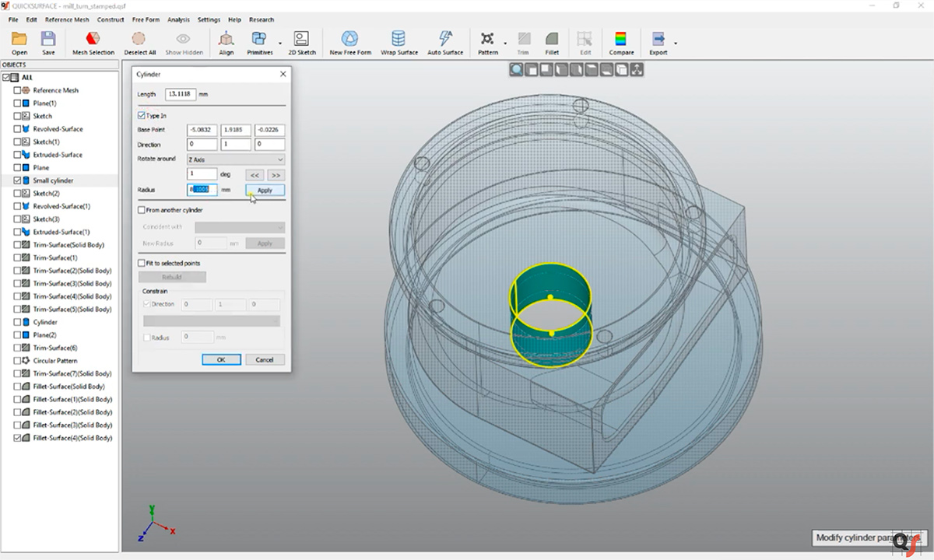Click the Save floppy disk icon
The width and height of the screenshot is (934, 560).
48,39
